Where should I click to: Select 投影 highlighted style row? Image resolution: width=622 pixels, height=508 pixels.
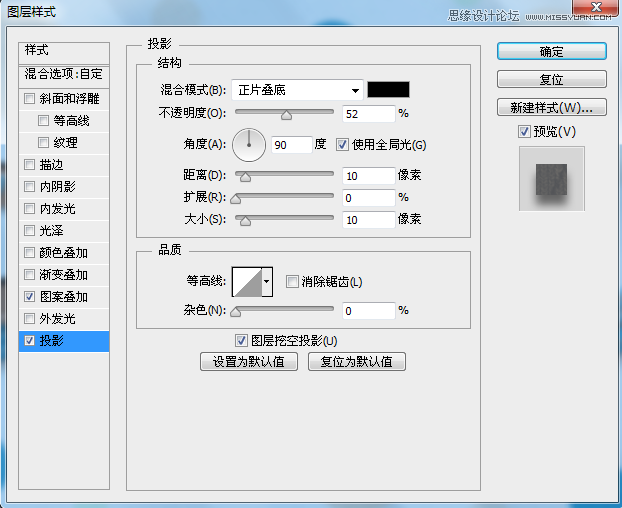pos(64,341)
